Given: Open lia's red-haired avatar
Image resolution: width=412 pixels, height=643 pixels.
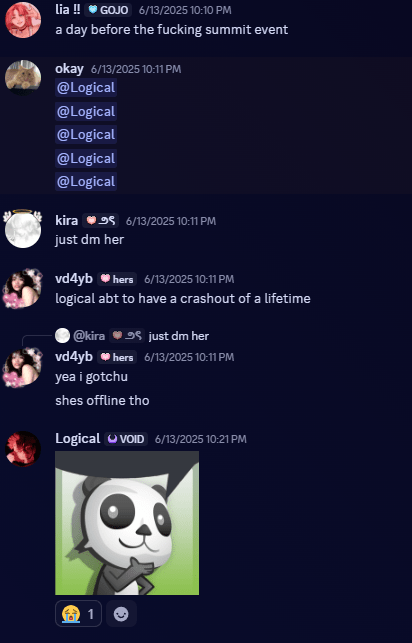Looking at the screenshot, I should pyautogui.click(x=23, y=20).
